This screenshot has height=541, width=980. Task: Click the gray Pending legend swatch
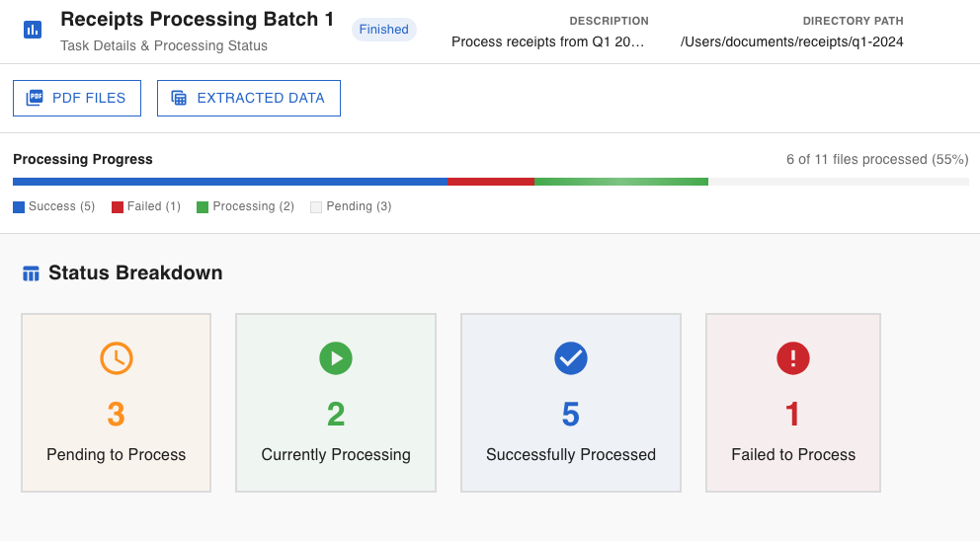pyautogui.click(x=316, y=207)
